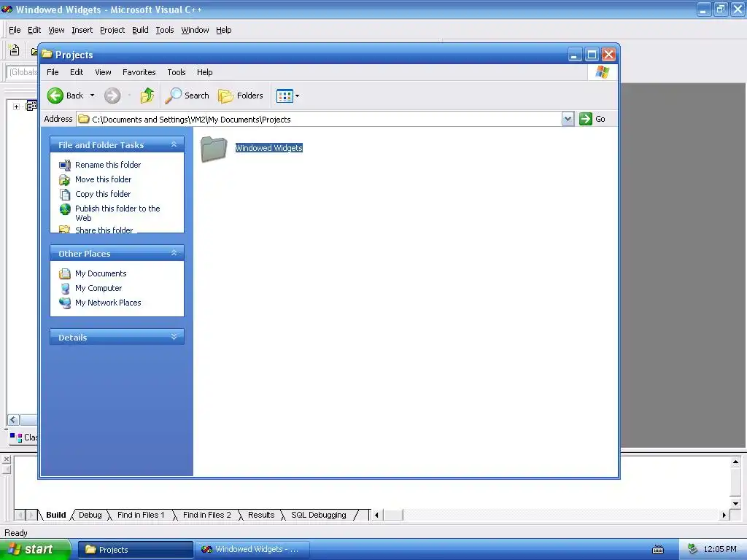Viewport: 747px width, 560px height.
Task: Click the keyboard icon in taskbar
Action: [658, 550]
